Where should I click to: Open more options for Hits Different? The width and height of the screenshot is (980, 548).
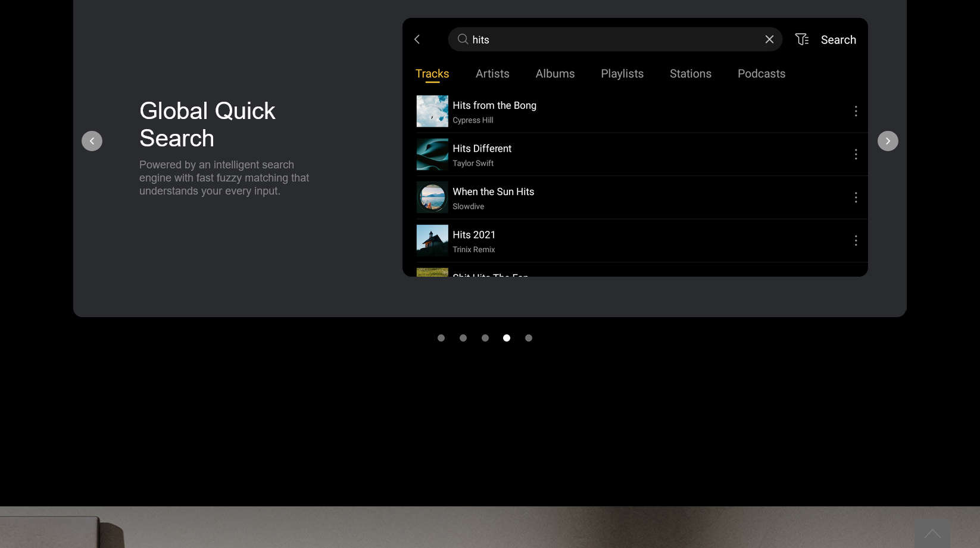856,154
